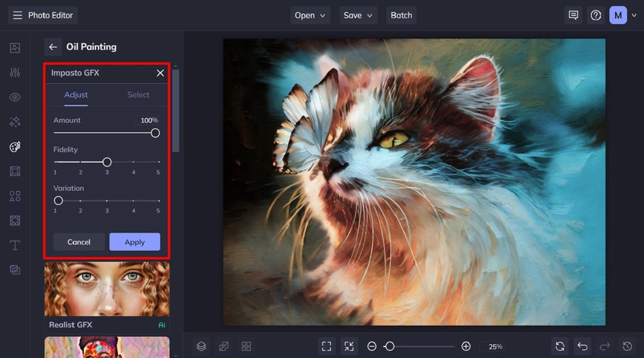Cancel the Impasto GFX effect
The height and width of the screenshot is (358, 644).
pos(79,242)
